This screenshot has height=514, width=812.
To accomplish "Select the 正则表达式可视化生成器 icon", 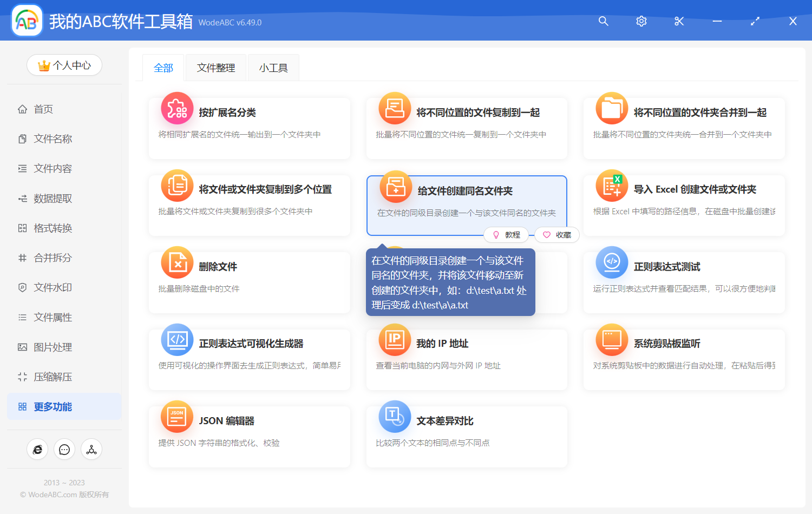I will [176, 340].
